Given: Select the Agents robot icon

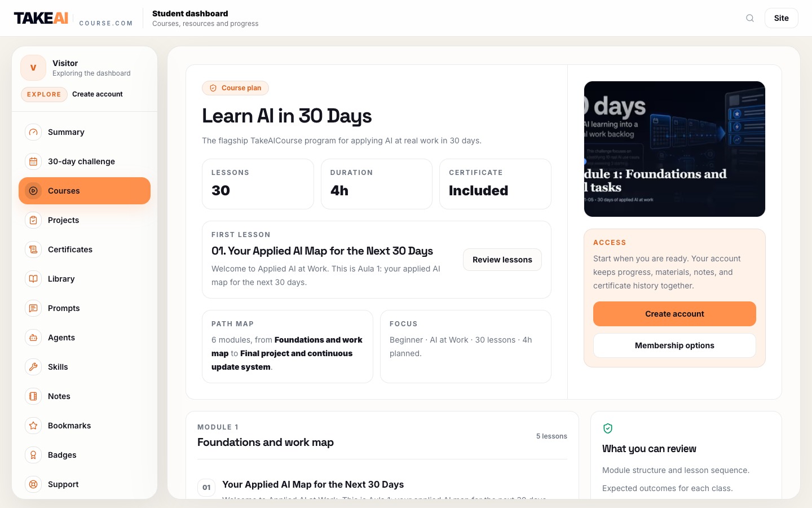Looking at the screenshot, I should pyautogui.click(x=33, y=338).
